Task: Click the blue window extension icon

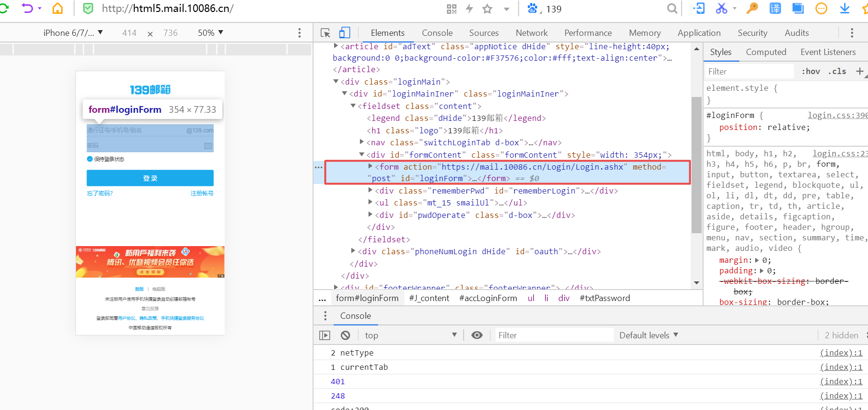Action: point(798,9)
